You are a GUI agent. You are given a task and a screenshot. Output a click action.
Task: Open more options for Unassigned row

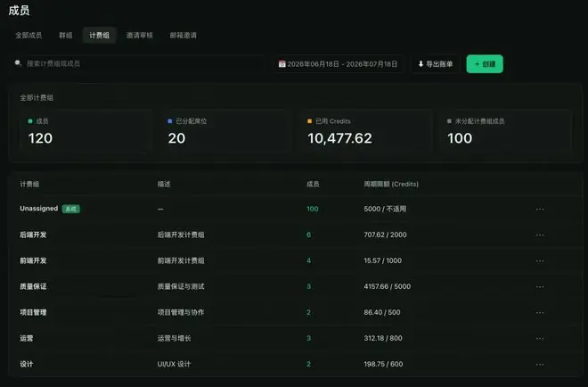pyautogui.click(x=540, y=209)
